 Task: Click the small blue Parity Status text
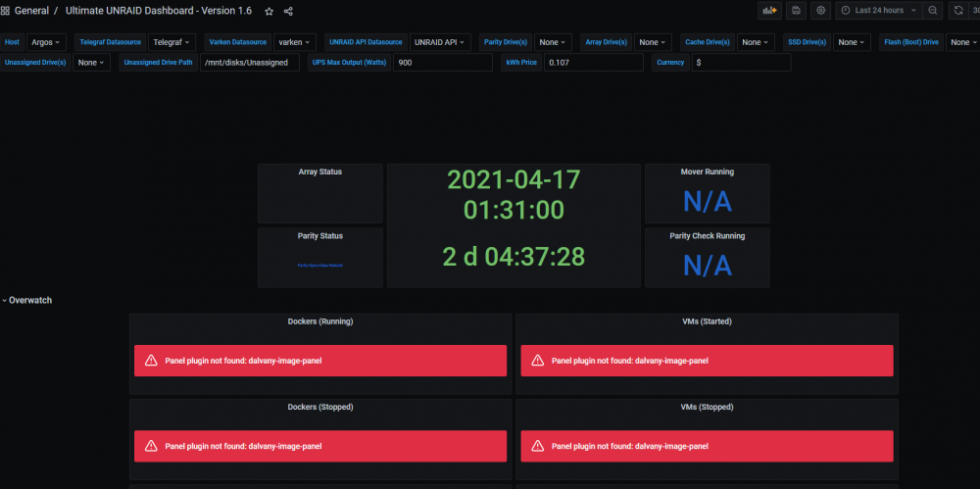[x=320, y=266]
